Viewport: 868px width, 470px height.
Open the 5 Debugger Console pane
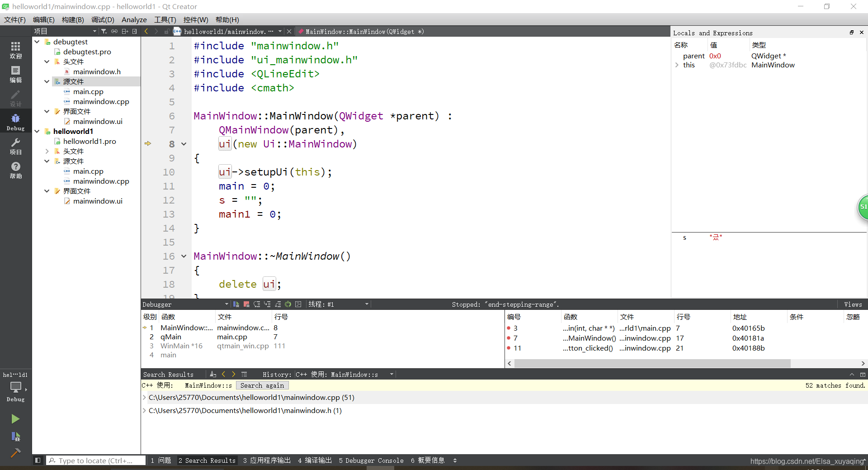click(x=371, y=460)
